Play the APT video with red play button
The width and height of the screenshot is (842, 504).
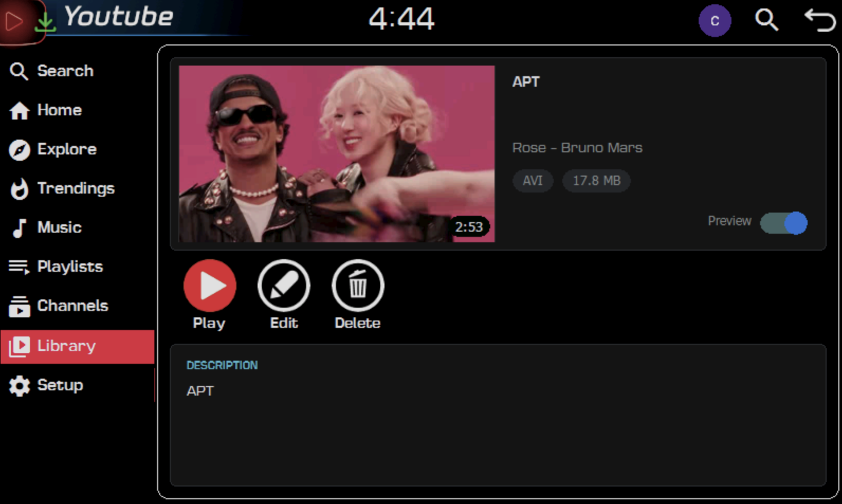209,286
